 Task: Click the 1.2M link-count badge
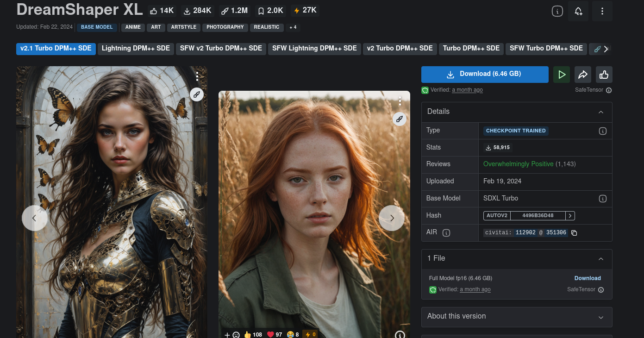235,11
